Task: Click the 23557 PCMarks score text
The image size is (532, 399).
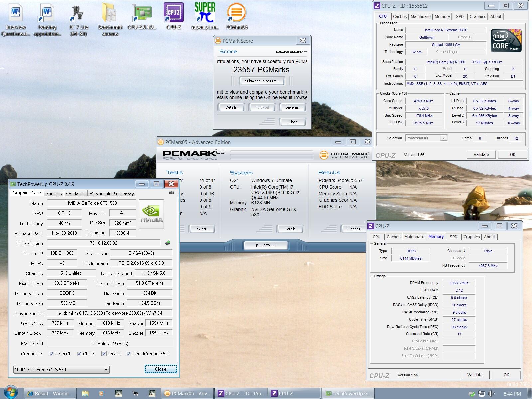Action: click(x=261, y=70)
